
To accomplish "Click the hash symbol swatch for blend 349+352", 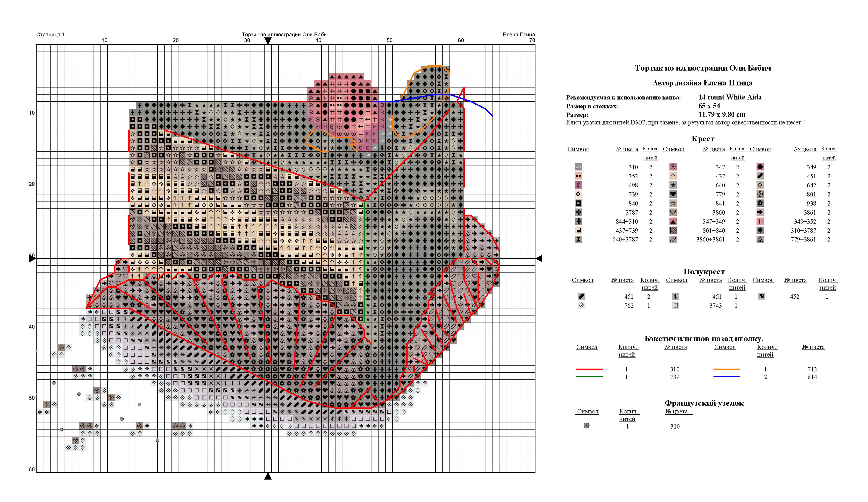I will pos(760,221).
